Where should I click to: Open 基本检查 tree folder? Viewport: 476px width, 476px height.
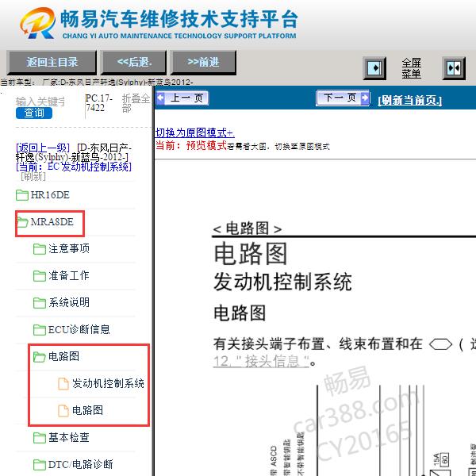click(69, 437)
